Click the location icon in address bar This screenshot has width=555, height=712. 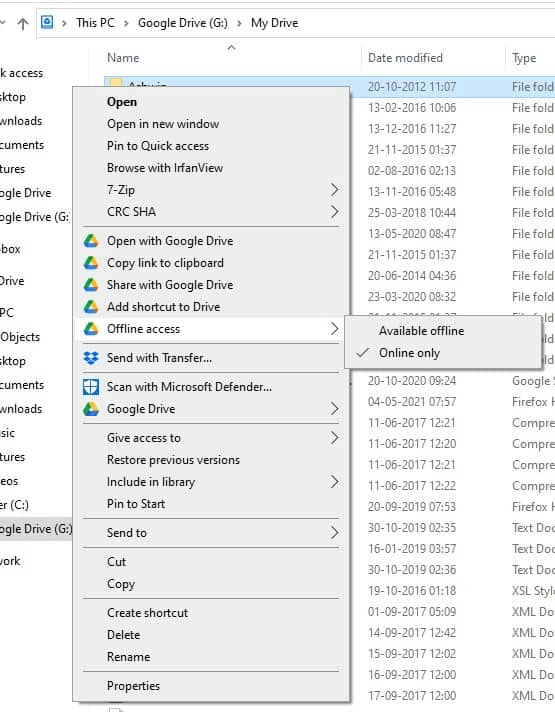pos(47,22)
